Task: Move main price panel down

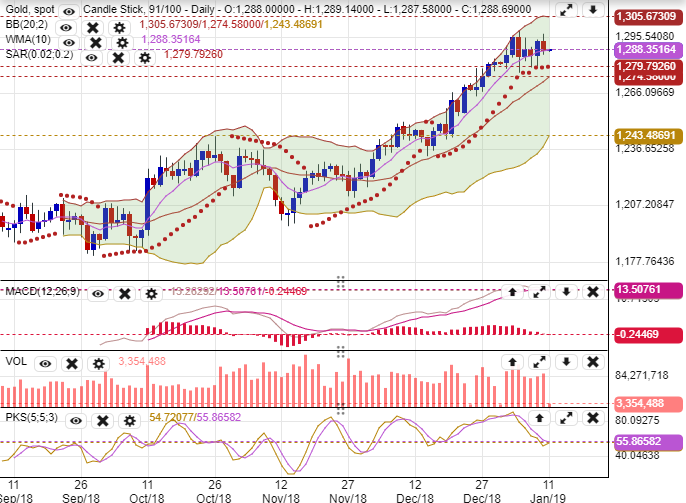Action: (592, 11)
